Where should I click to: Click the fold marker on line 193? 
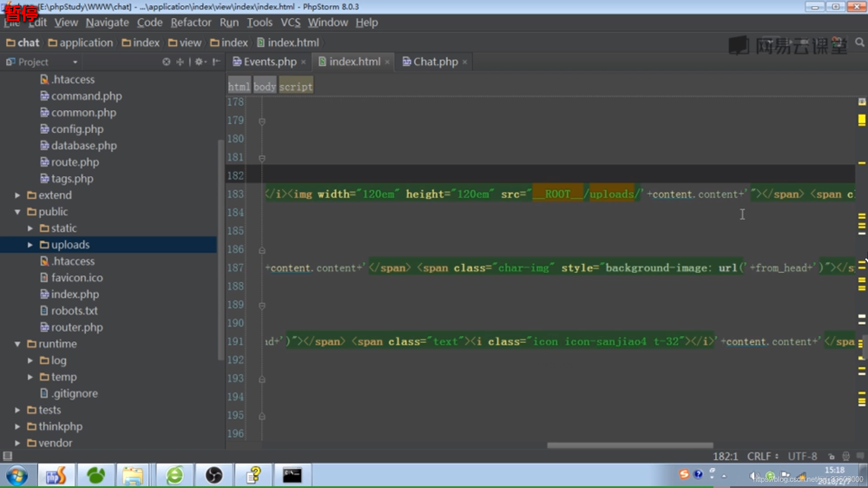click(x=262, y=380)
